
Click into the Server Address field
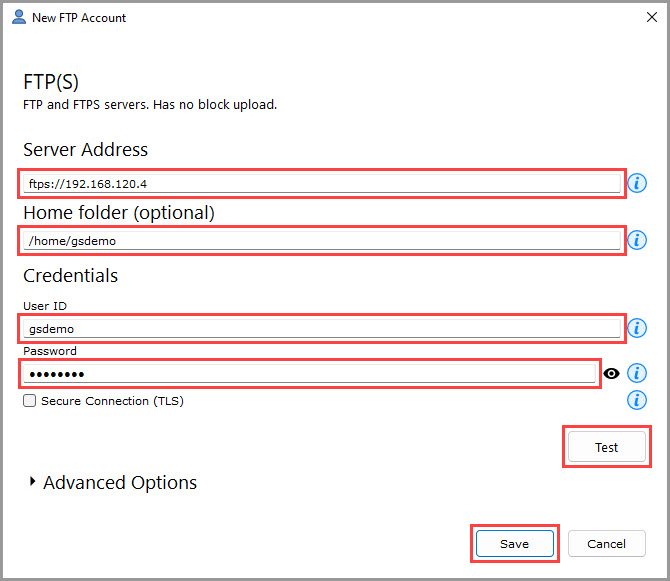point(322,183)
